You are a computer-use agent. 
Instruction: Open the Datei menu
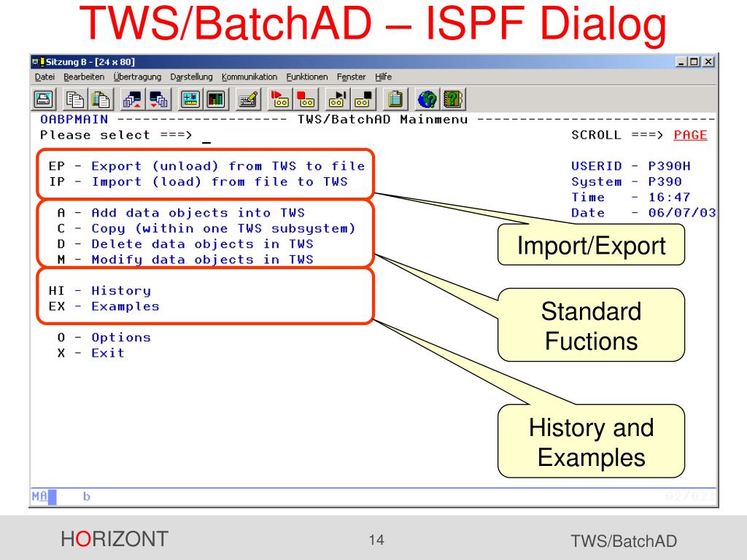[x=44, y=77]
